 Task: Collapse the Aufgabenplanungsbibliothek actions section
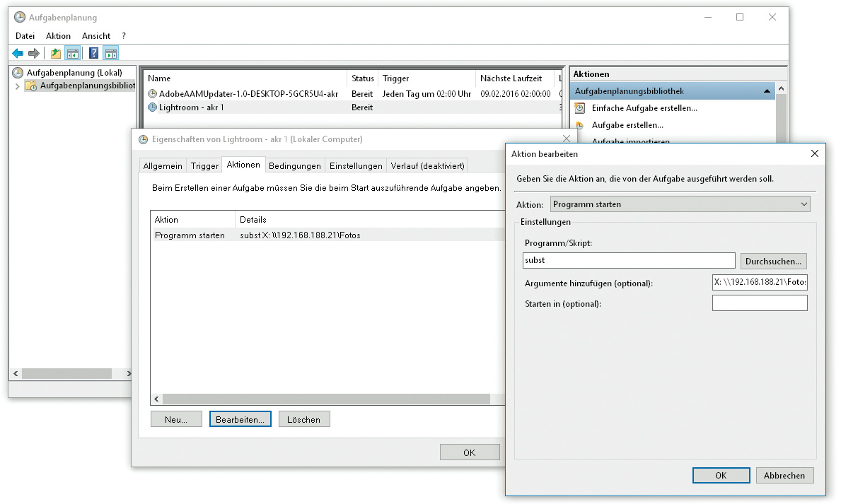pyautogui.click(x=767, y=91)
